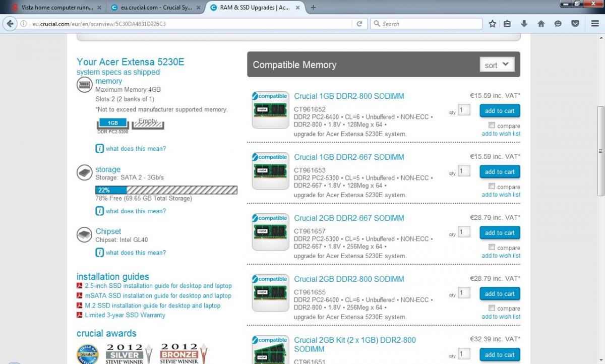Click the bizrate circle of excellence badge
Screen dimensions: 605x364
[87, 354]
